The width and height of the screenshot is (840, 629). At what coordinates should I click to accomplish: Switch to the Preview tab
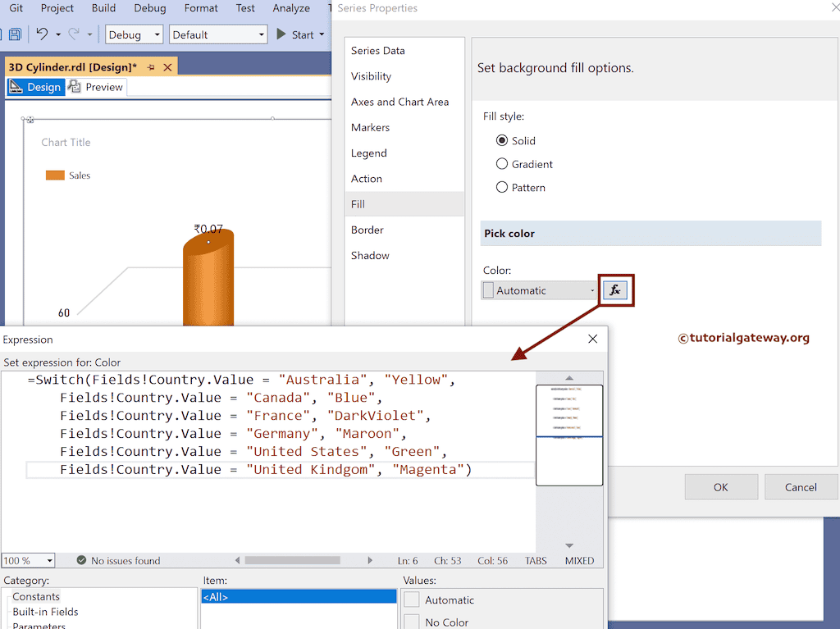pyautogui.click(x=97, y=87)
